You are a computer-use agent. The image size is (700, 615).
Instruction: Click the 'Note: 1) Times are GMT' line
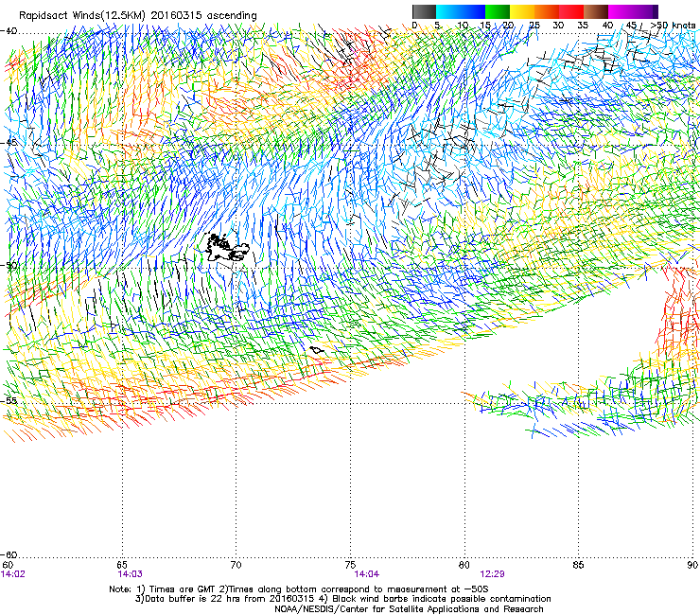coord(299,589)
